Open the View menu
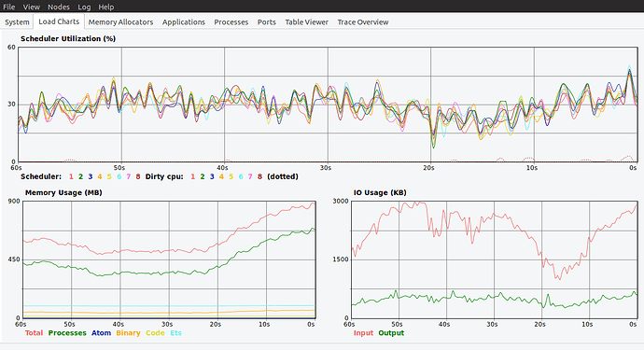The image size is (644, 350). click(x=31, y=7)
